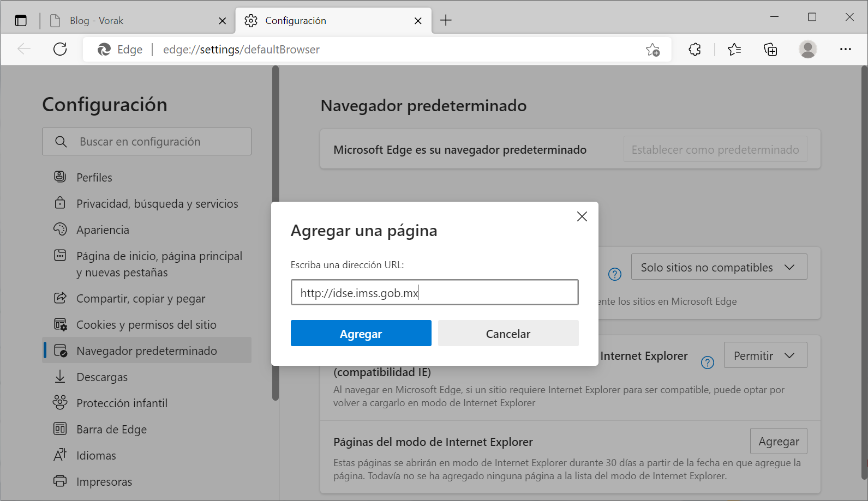
Task: Click the Cookies y permisos icon
Action: pos(60,324)
